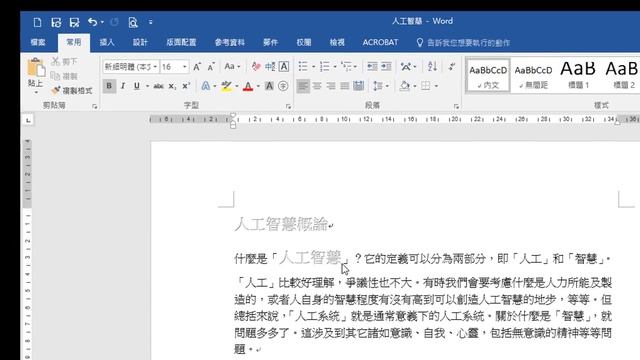Expand the numbered list dropdown arrow
This screenshot has width=640, height=360.
click(x=335, y=67)
